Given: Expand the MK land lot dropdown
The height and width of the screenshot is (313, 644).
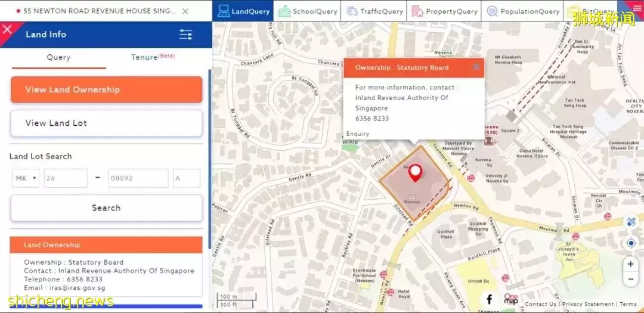Looking at the screenshot, I should coord(26,178).
